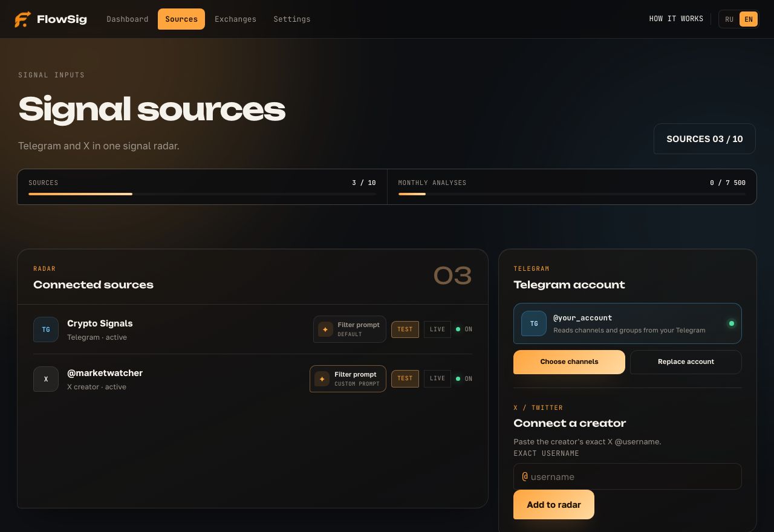The width and height of the screenshot is (774, 532).
Task: Switch Crypto Signals to TEST mode
Action: pyautogui.click(x=405, y=329)
